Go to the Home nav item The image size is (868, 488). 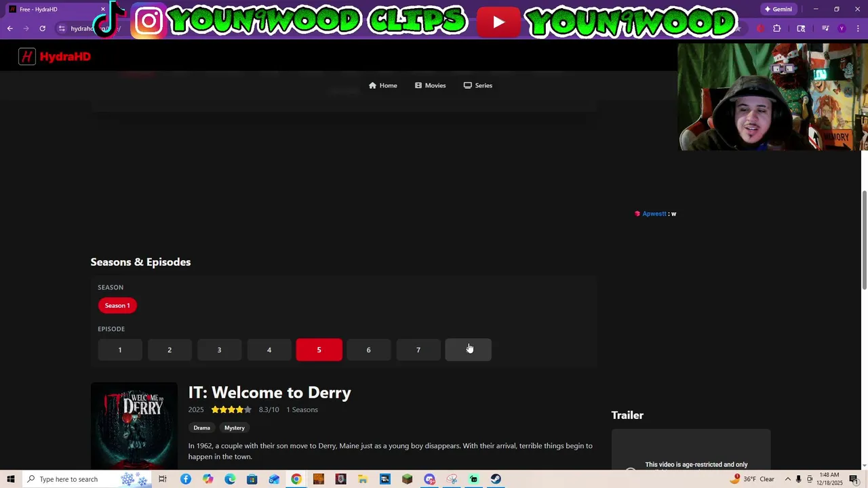tap(383, 85)
